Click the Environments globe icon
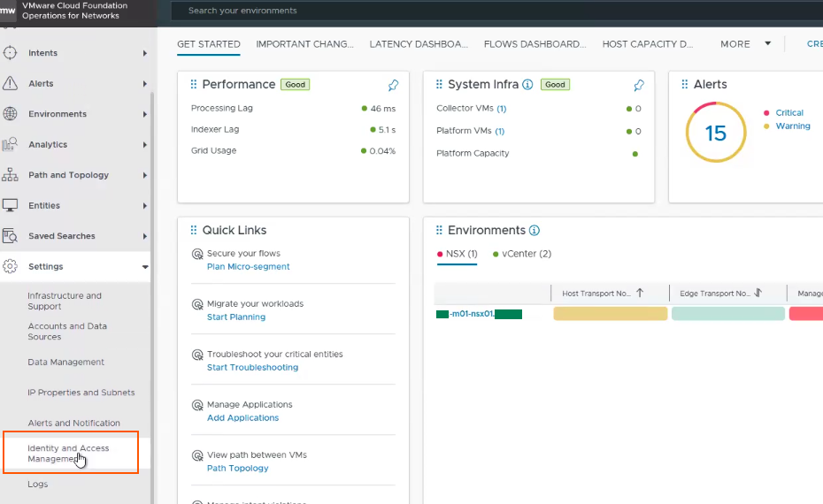 click(x=10, y=114)
